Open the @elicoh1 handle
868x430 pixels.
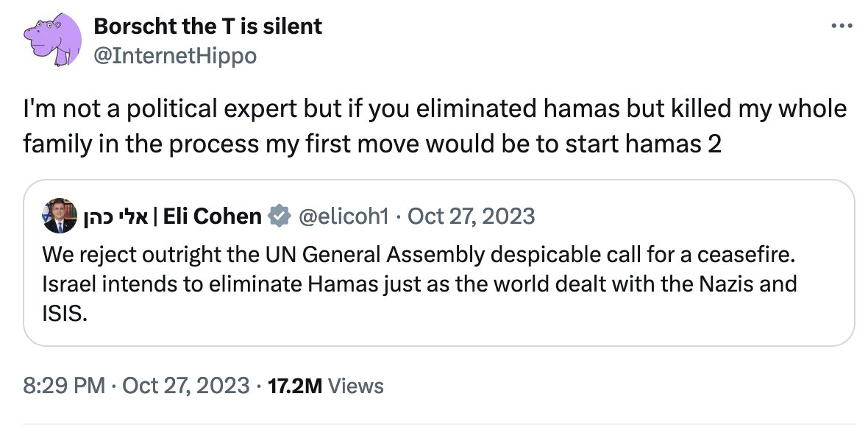click(x=342, y=216)
